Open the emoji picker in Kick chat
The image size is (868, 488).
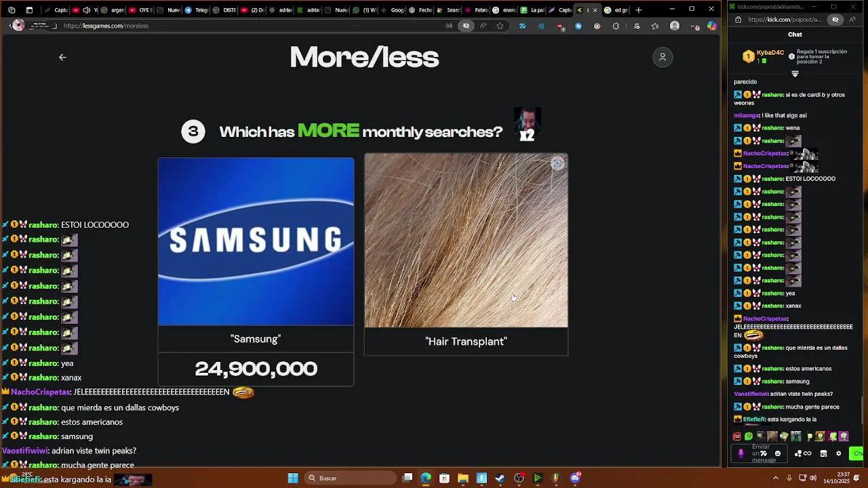point(778,453)
